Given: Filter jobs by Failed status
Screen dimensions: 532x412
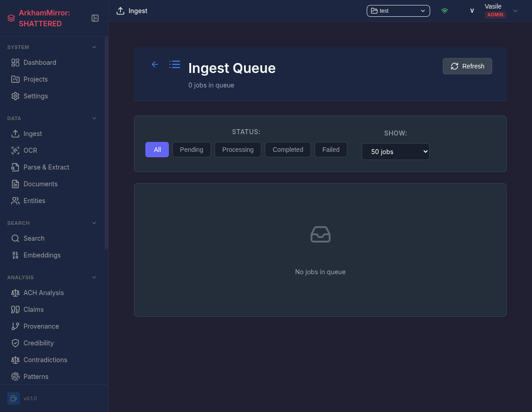Looking at the screenshot, I should pyautogui.click(x=331, y=150).
